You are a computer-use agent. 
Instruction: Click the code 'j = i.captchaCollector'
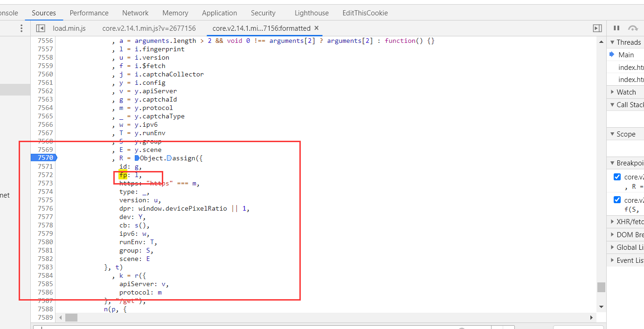click(x=161, y=74)
